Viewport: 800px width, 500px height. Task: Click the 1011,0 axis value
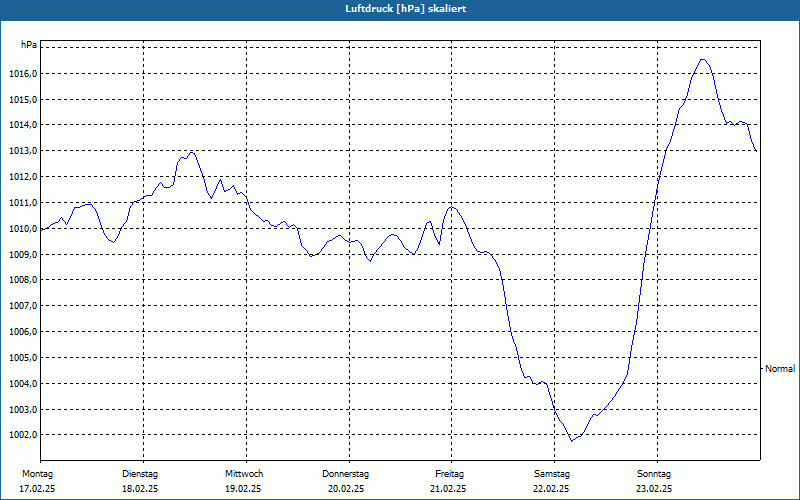click(x=23, y=203)
